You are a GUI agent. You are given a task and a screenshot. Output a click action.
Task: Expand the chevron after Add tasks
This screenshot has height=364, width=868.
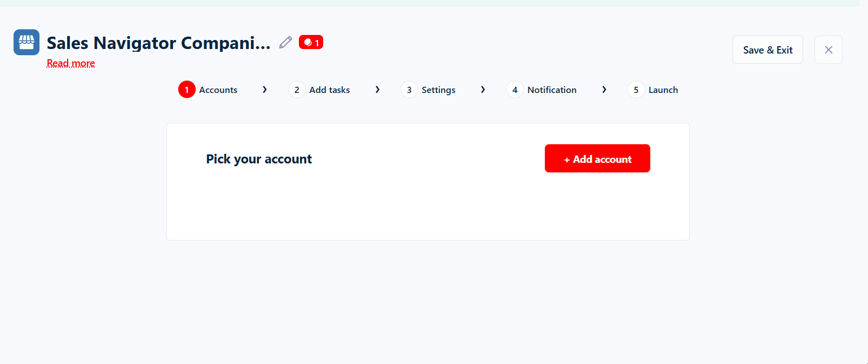[x=377, y=89]
